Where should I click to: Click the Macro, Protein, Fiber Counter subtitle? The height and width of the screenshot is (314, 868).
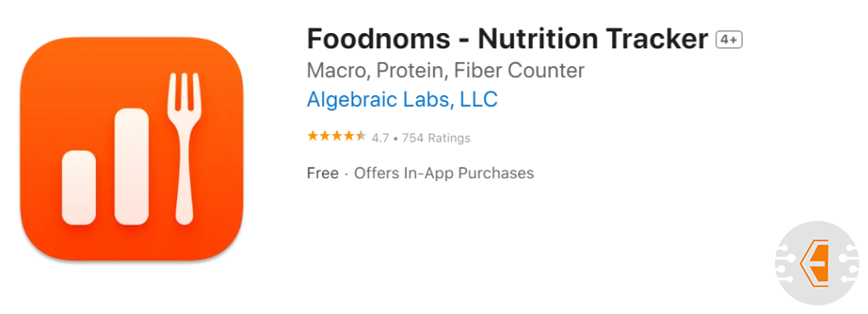pyautogui.click(x=446, y=71)
